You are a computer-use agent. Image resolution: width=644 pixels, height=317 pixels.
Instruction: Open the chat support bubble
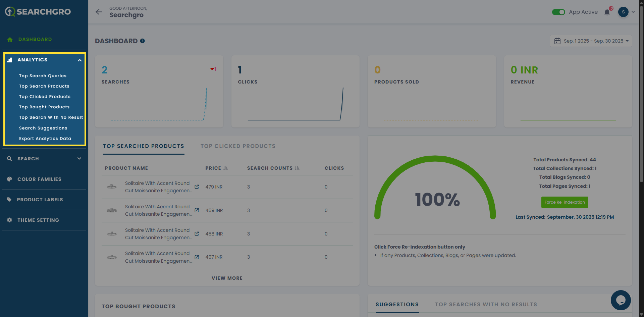[621, 300]
